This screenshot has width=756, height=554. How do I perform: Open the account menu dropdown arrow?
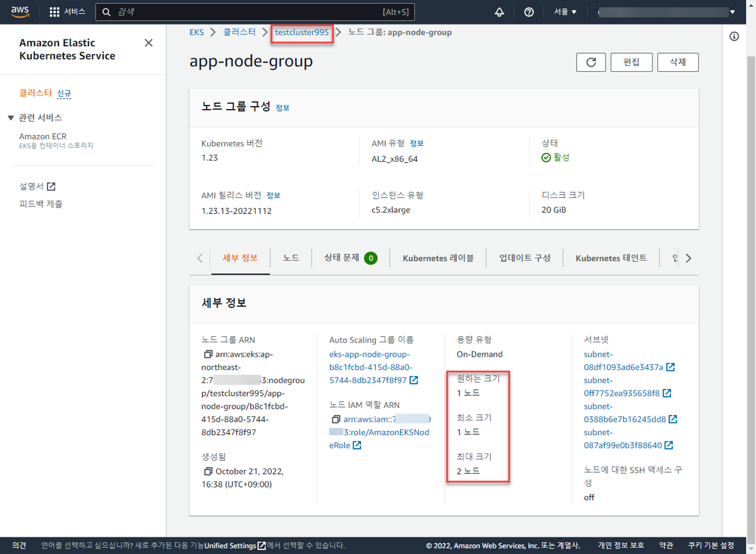(733, 12)
